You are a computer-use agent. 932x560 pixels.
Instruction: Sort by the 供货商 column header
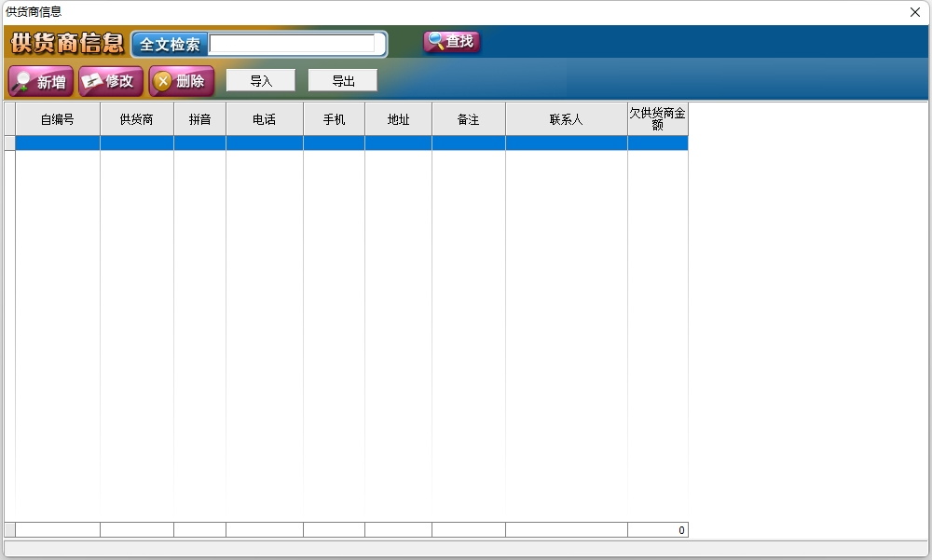136,119
